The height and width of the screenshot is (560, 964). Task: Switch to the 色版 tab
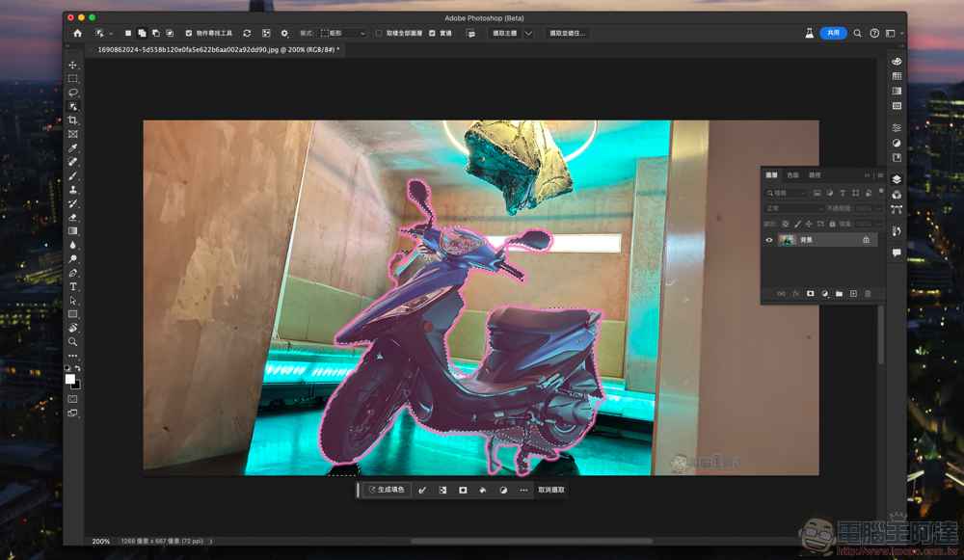click(792, 175)
